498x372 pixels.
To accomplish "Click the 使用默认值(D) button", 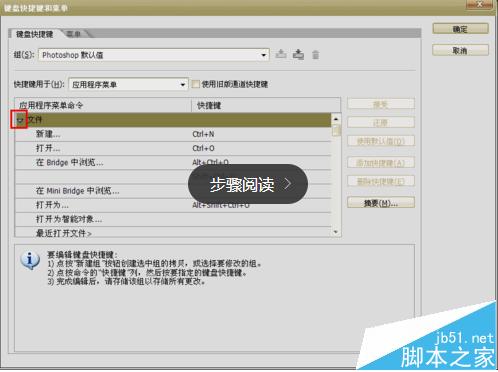I will pos(381,141).
